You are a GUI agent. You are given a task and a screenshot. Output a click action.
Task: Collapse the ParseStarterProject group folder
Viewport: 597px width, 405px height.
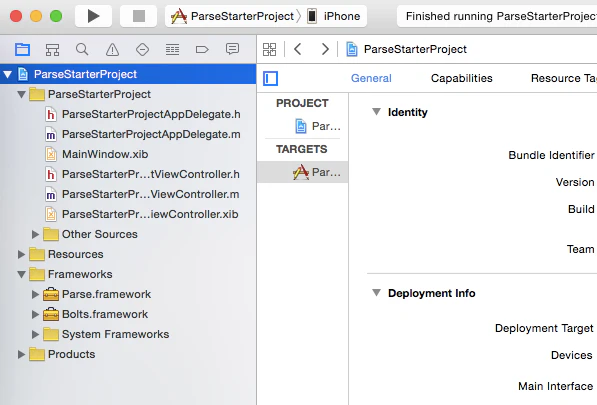click(x=22, y=94)
